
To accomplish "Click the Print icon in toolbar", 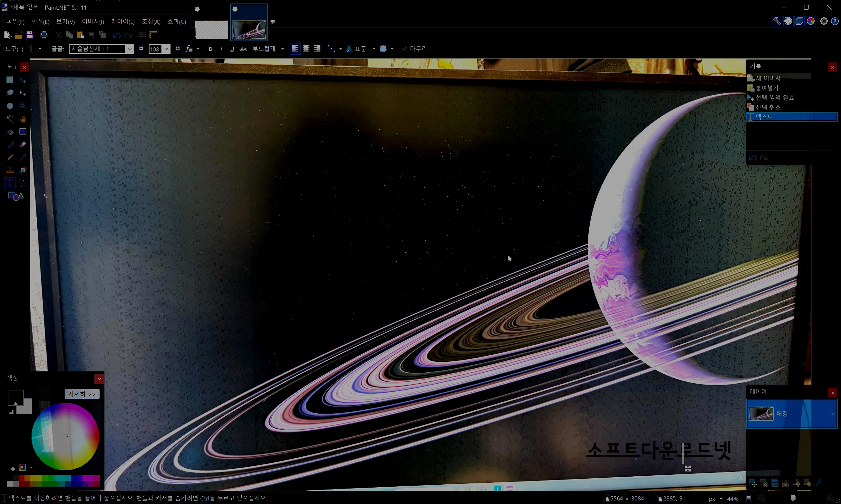I will (44, 35).
